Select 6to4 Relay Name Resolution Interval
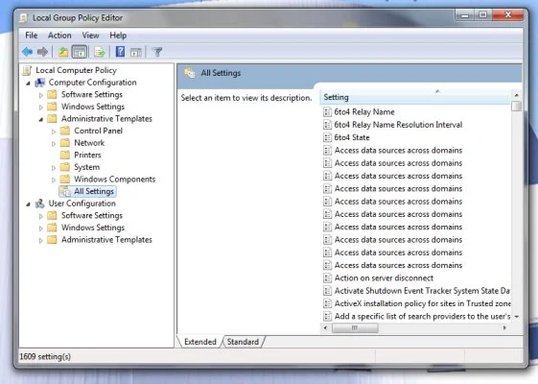Screen dimensions: 538x384 [398, 125]
